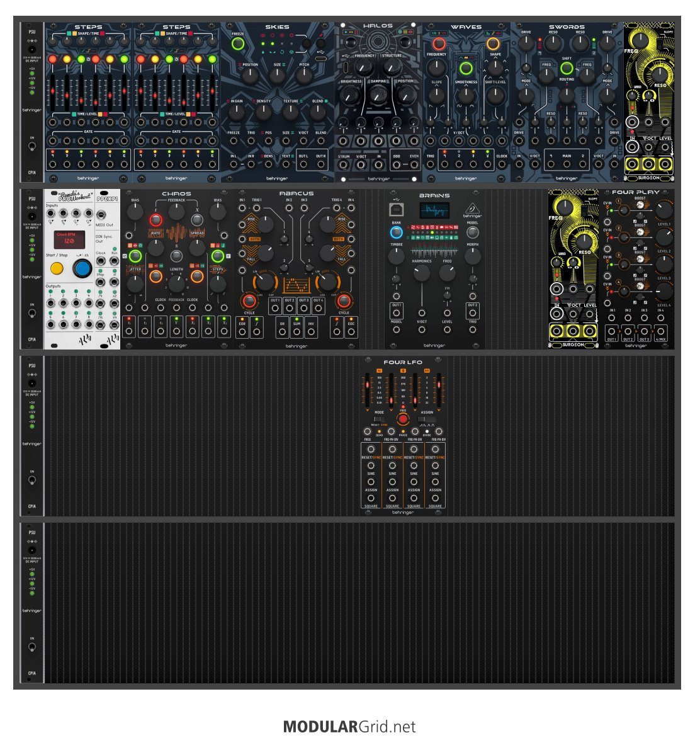700x740 pixels.
Task: Click the FEEDBACK knob on Chaos
Action: [x=176, y=212]
